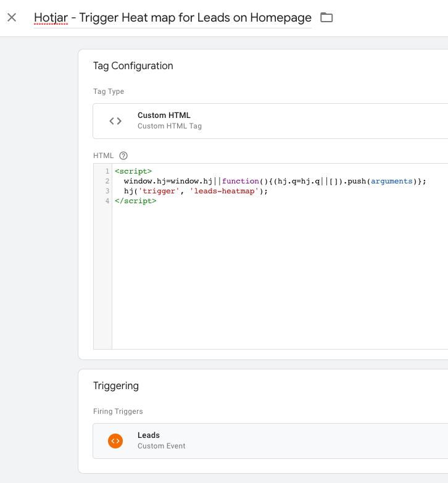Click the Tag Type label
The height and width of the screenshot is (483, 448).
click(109, 91)
